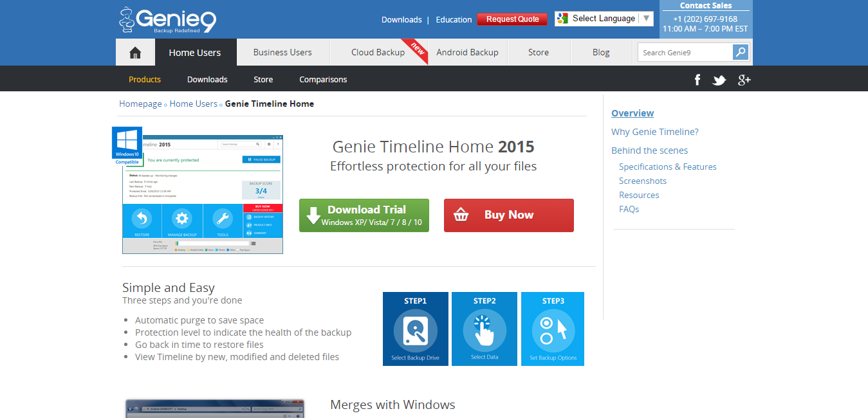Click the Search Genie9 input field
868x418 pixels.
coord(685,52)
